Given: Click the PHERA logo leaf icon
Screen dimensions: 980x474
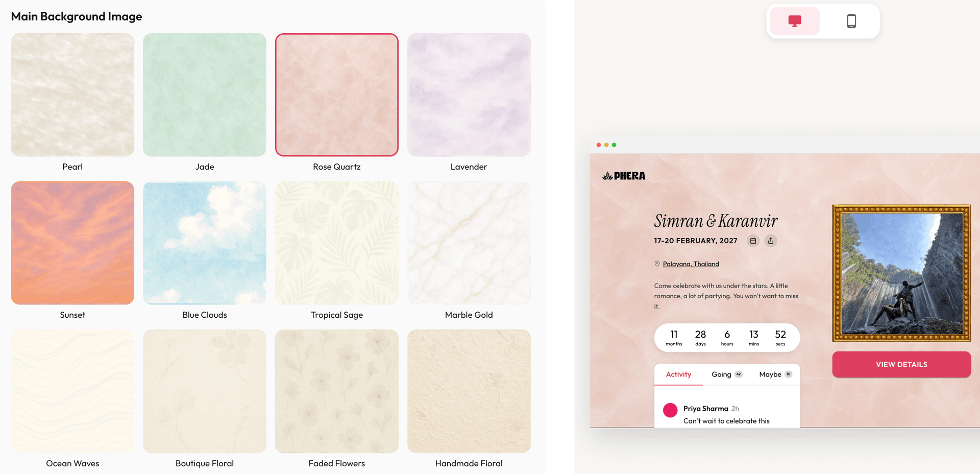Looking at the screenshot, I should pos(607,175).
